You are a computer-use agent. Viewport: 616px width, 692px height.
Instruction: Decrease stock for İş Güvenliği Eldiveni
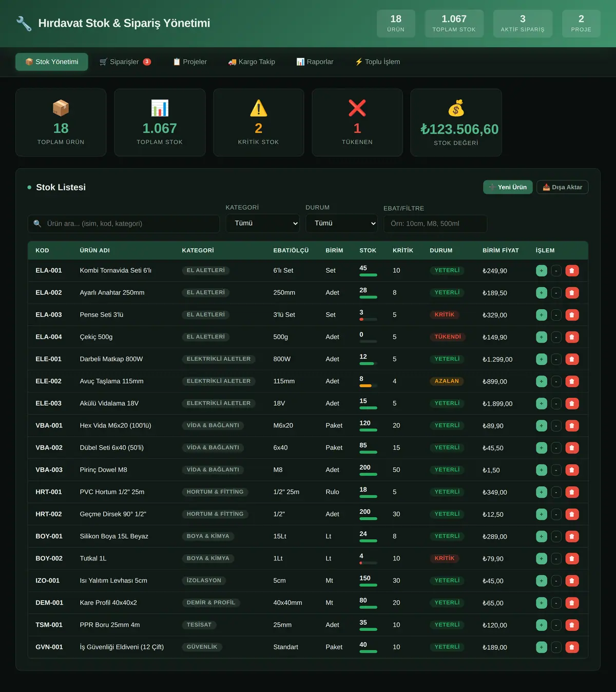(x=556, y=647)
